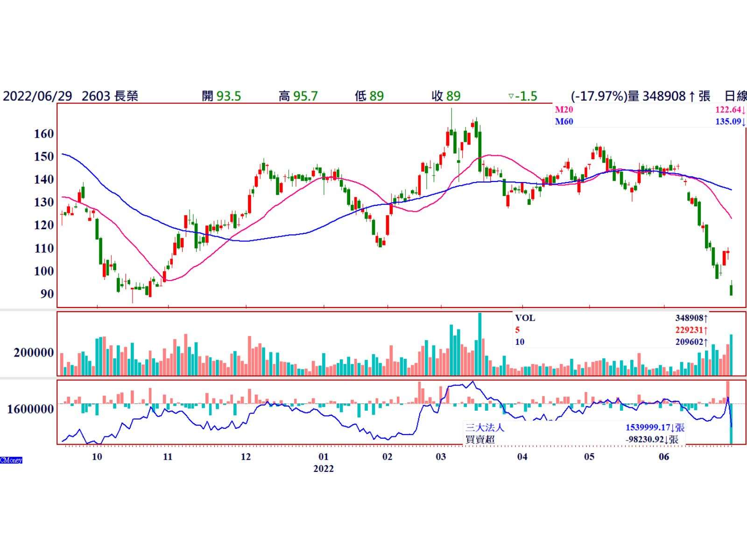Click the 5-day volume average value 229231
Image resolution: width=747 pixels, height=560 pixels.
coord(689,330)
